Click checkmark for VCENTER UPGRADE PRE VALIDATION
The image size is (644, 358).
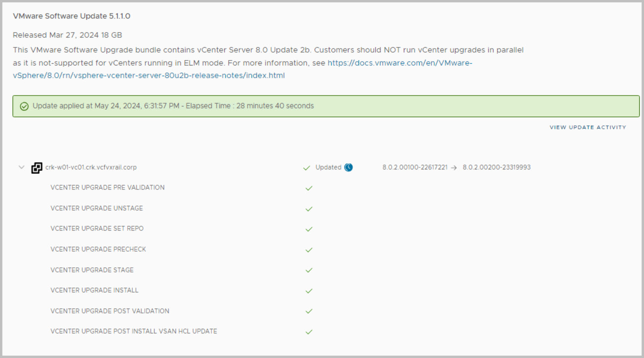tap(309, 188)
